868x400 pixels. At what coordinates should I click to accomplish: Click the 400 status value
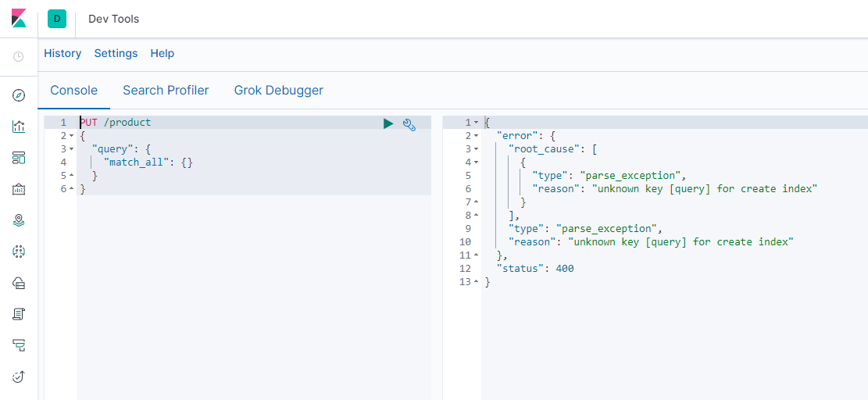coord(565,268)
